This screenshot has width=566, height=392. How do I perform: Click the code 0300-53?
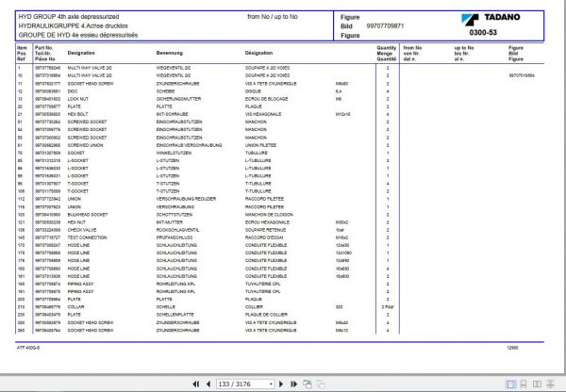[x=483, y=32]
